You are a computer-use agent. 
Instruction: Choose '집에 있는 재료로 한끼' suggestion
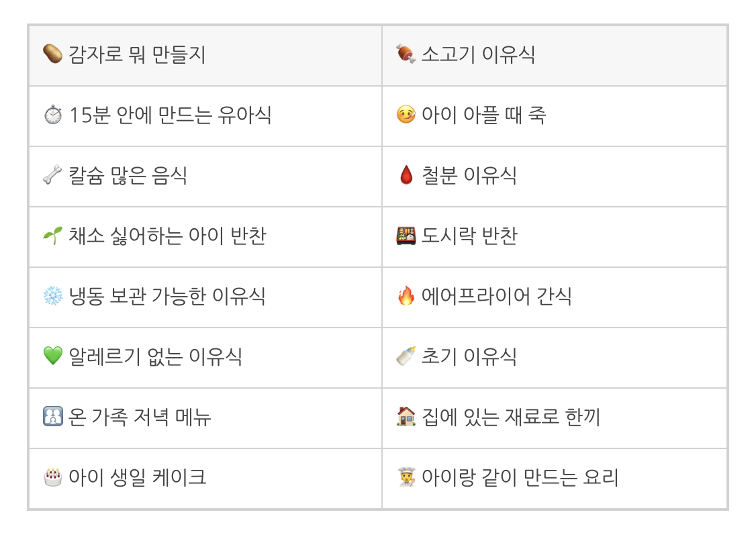click(555, 418)
